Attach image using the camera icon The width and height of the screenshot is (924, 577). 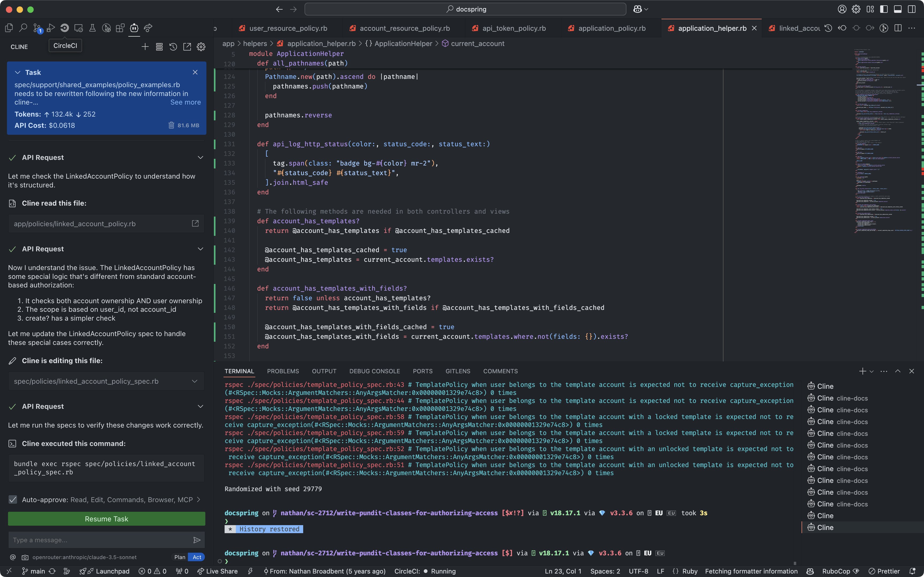(x=25, y=557)
